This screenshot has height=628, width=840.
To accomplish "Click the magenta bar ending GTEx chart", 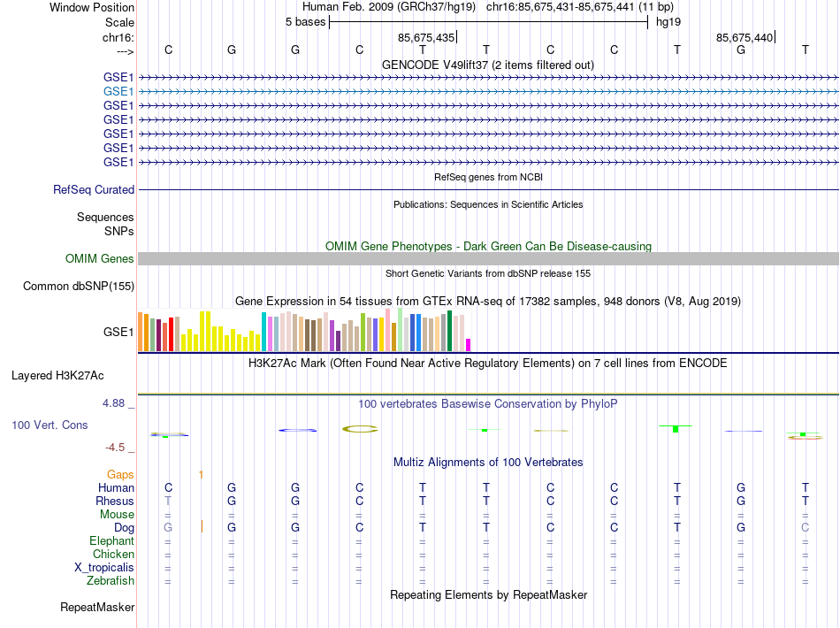I will coord(469,345).
